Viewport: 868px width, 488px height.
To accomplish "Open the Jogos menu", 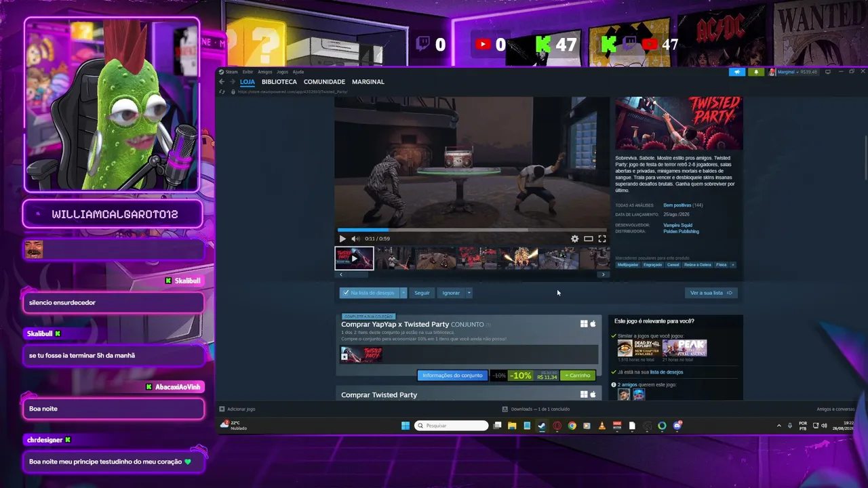I will pos(282,72).
